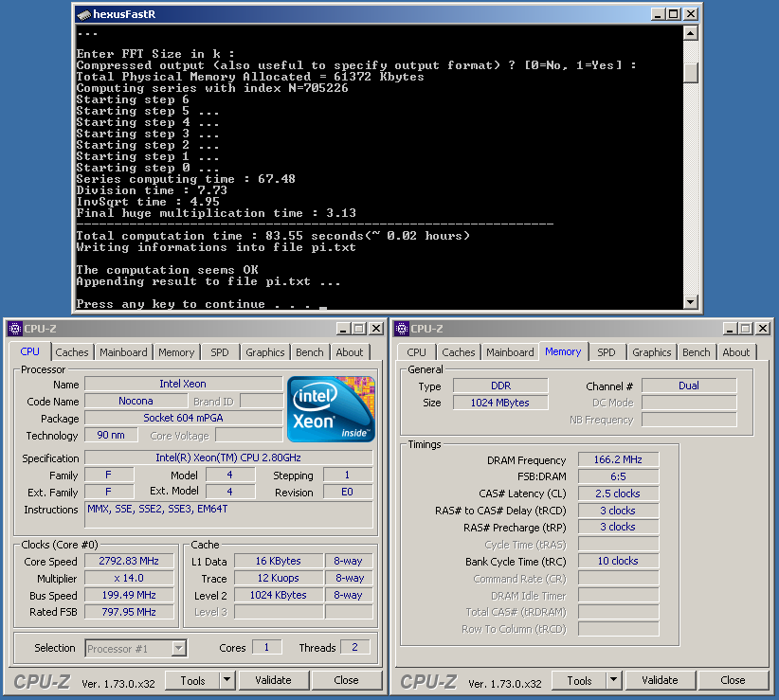Screen dimensions: 779x700
Task: Open Bench tab in right CPU-Z window
Action: pyautogui.click(x=696, y=352)
